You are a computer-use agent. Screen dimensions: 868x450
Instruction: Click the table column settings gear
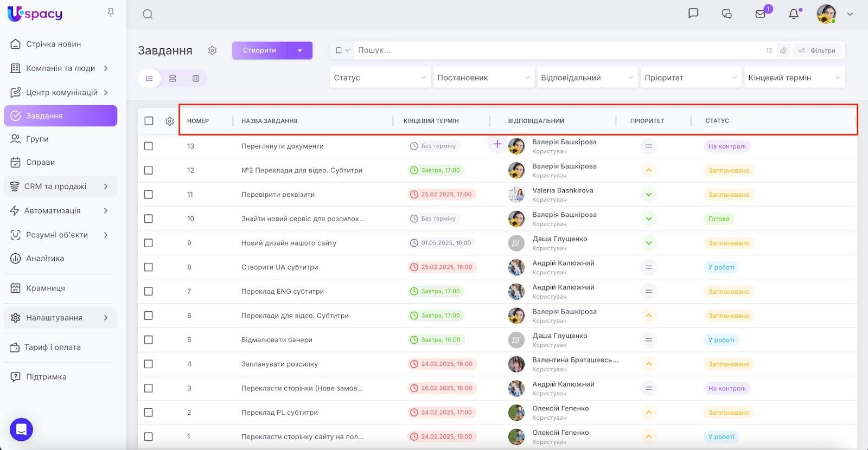170,121
